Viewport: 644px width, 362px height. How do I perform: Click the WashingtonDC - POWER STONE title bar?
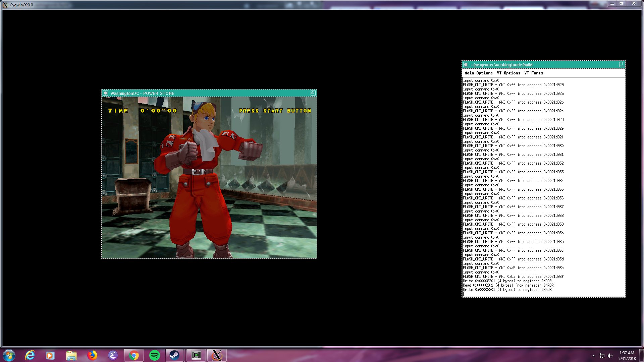point(209,93)
